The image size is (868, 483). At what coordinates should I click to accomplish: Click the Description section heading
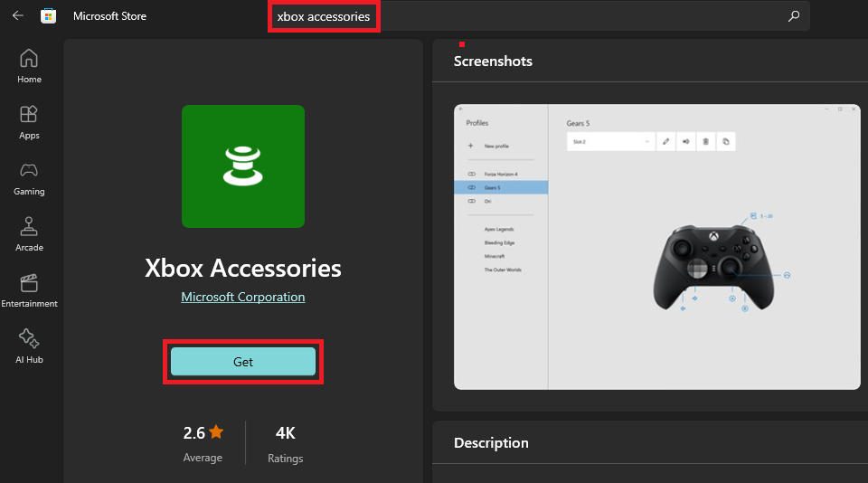coord(491,443)
